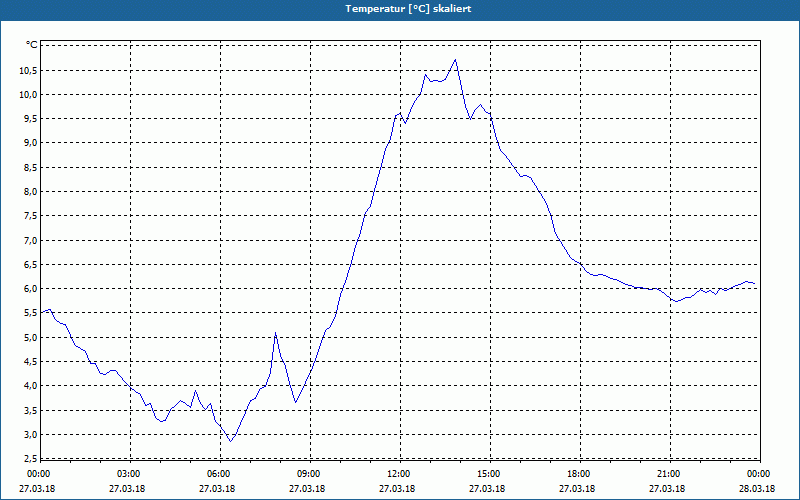Click the 9,5 y-axis label
The image size is (800, 500).
tap(31, 119)
